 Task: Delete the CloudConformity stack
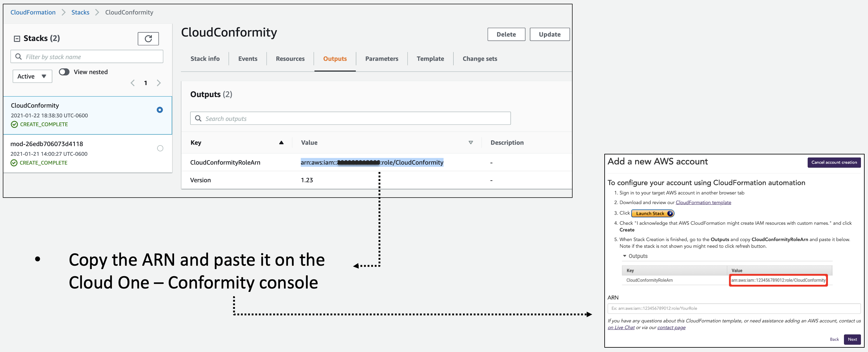tap(506, 35)
